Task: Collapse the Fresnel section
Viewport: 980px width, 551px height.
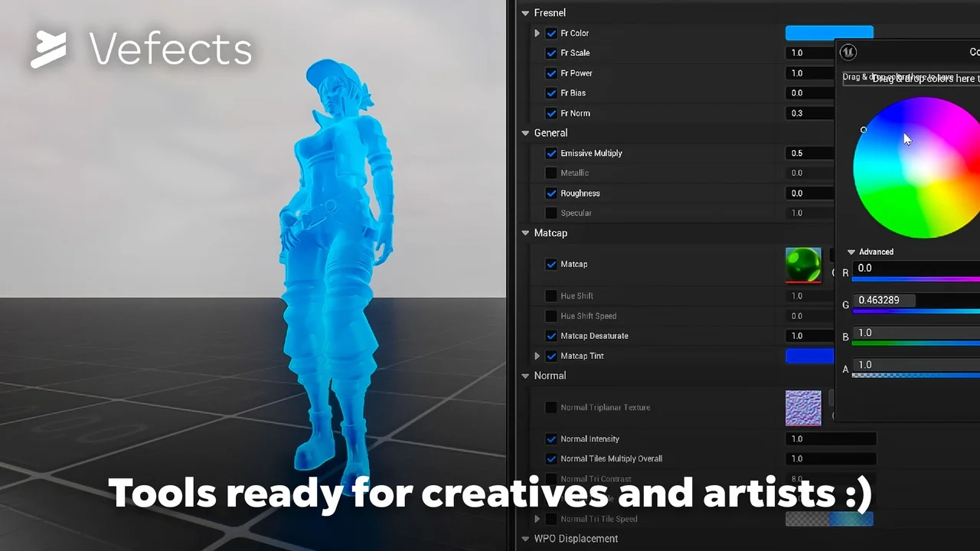Action: coord(525,13)
